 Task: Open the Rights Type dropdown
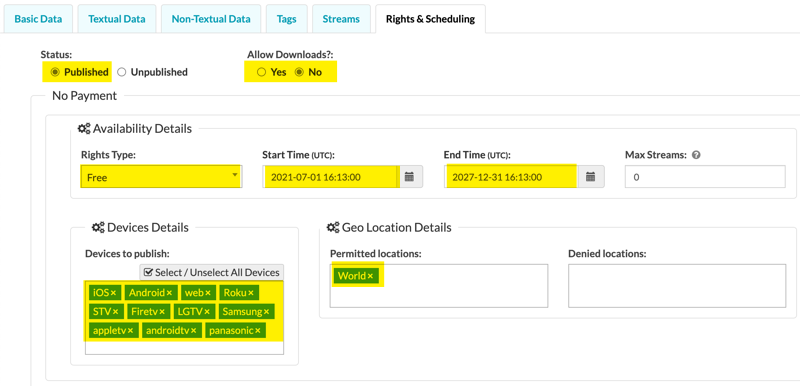tap(161, 177)
